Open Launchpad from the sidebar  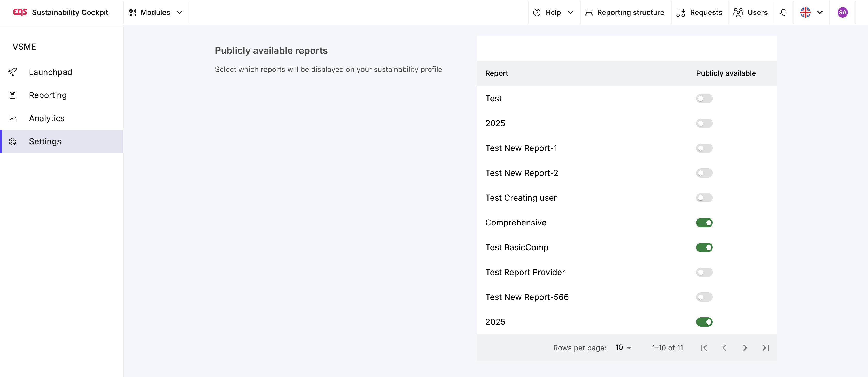[x=51, y=72]
